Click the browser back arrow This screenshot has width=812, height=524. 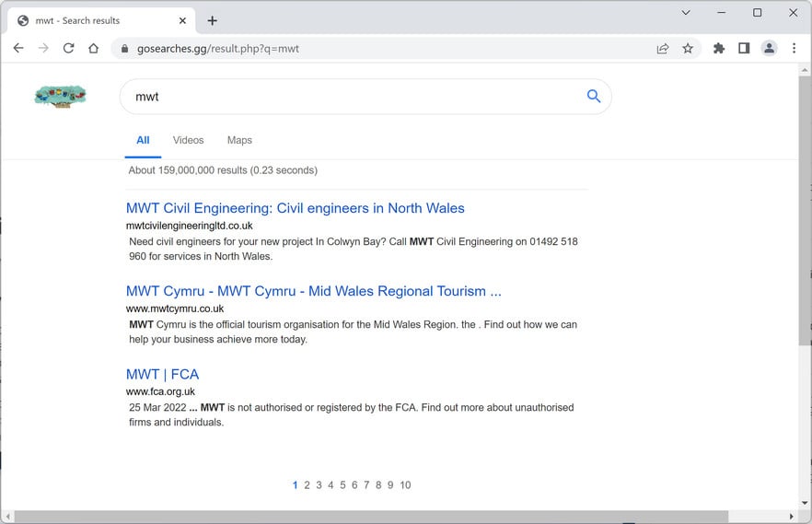point(18,49)
